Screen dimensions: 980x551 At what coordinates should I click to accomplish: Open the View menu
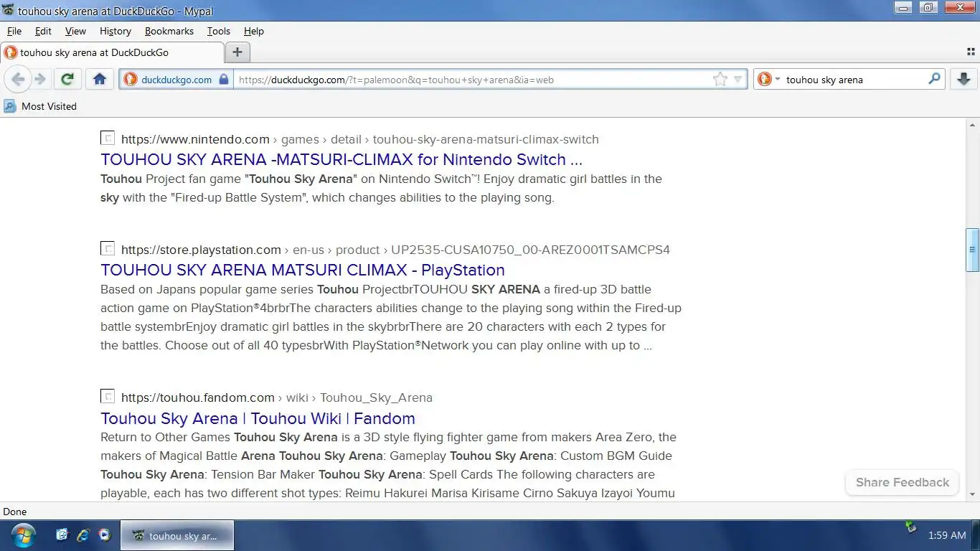coord(75,31)
